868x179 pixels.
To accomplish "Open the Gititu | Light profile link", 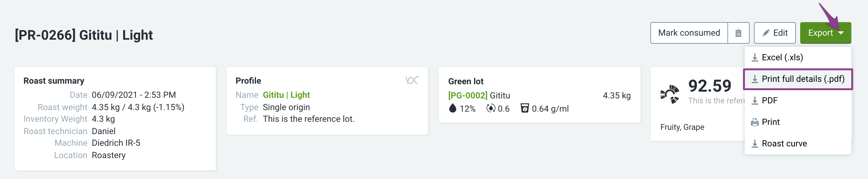I will pos(286,95).
